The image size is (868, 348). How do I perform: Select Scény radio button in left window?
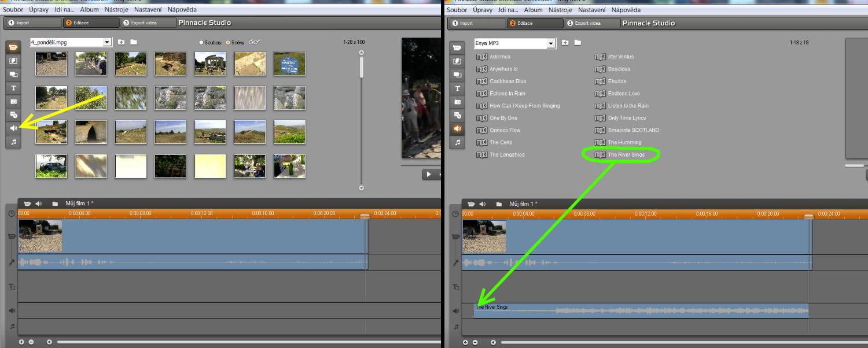(227, 43)
